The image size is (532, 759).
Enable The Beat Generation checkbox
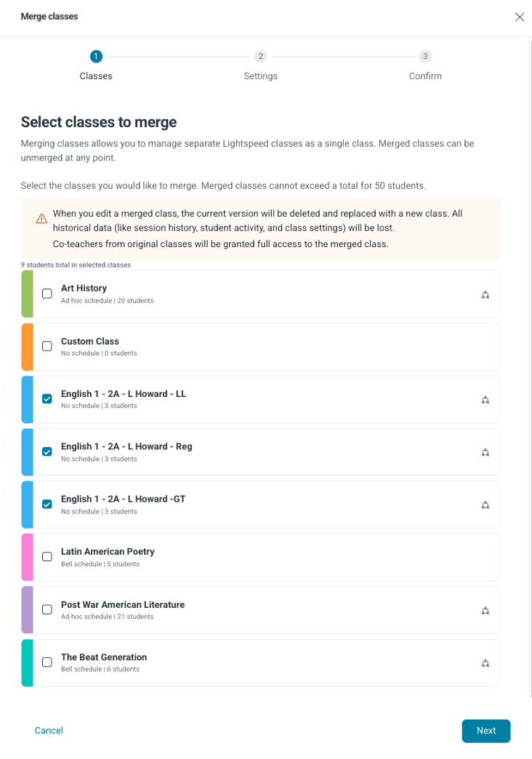(47, 662)
